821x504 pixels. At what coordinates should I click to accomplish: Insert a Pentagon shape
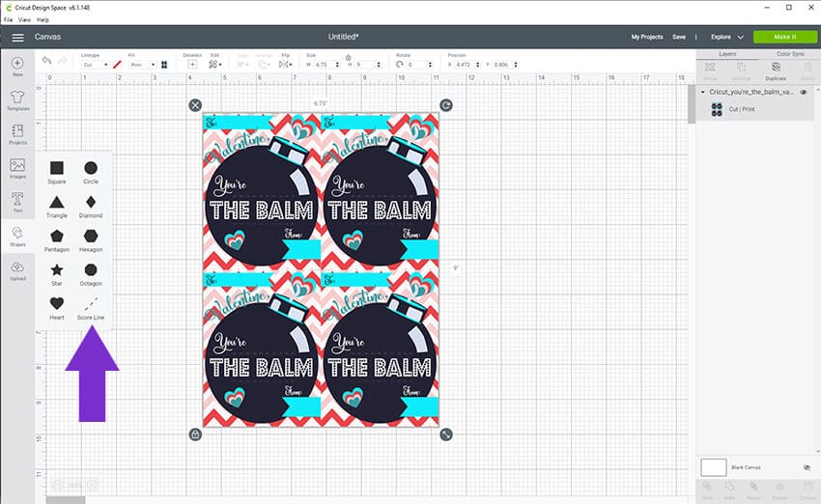pyautogui.click(x=57, y=240)
